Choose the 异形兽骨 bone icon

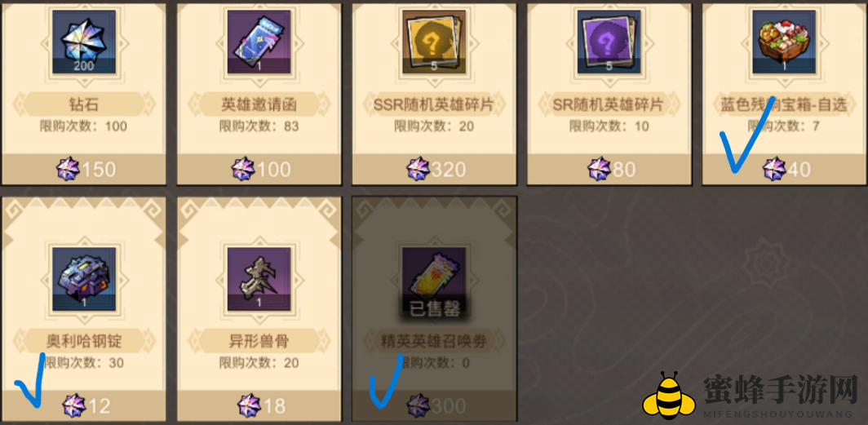click(259, 279)
